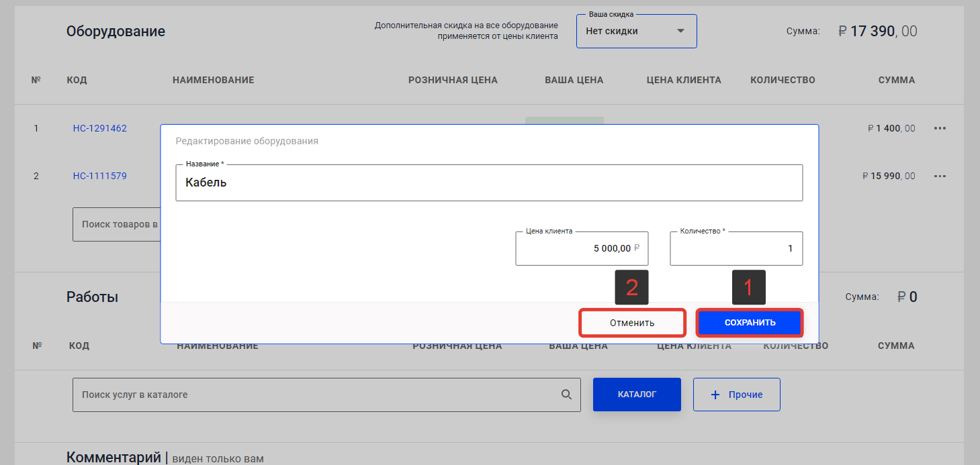This screenshot has height=465, width=980.
Task: Click the КОЛИЧЕСТВО header in Оборудование
Action: coord(783,80)
